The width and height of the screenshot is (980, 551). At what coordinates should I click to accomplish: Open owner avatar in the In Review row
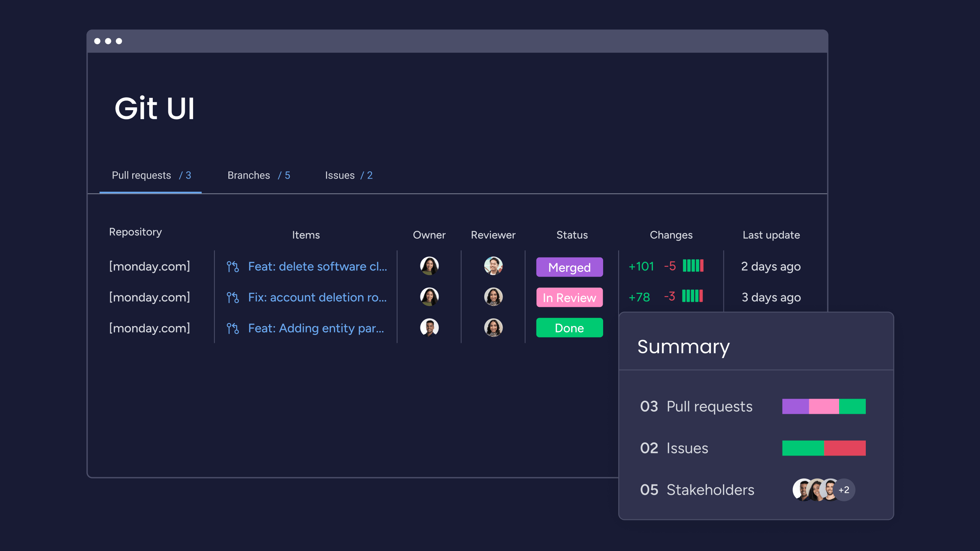point(429,297)
